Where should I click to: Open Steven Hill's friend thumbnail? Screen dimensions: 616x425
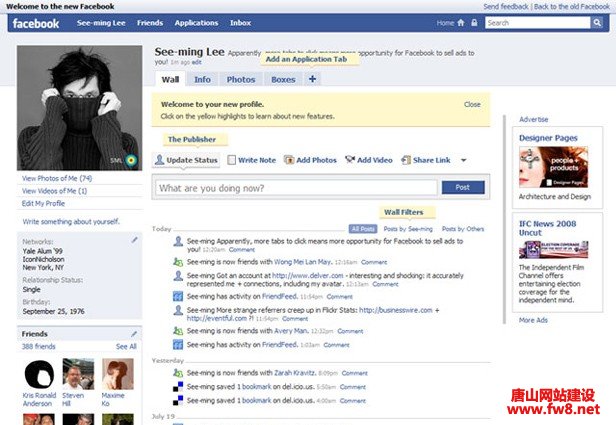tap(78, 374)
